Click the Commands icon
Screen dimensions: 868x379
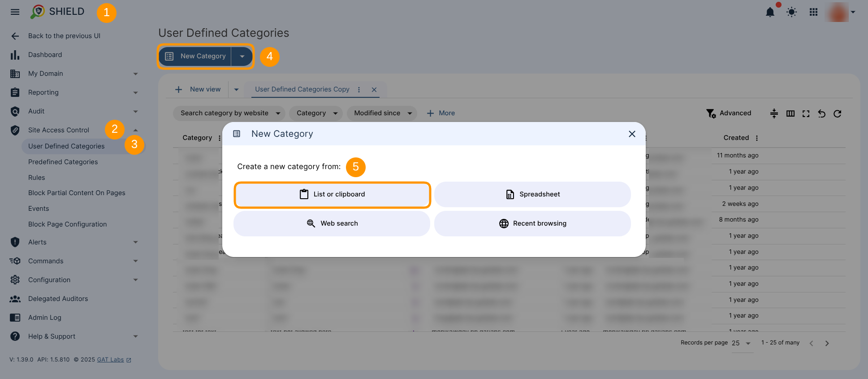pyautogui.click(x=15, y=261)
